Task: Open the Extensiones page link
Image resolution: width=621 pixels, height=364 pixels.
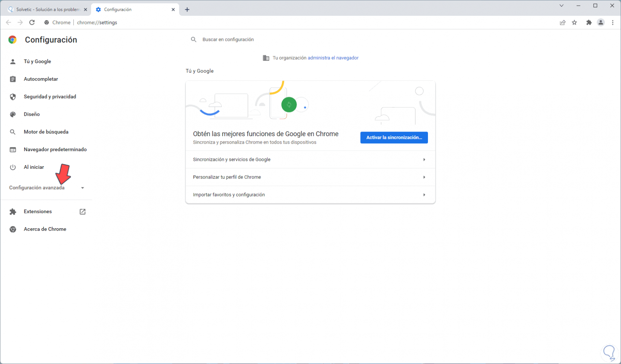Action: point(38,212)
